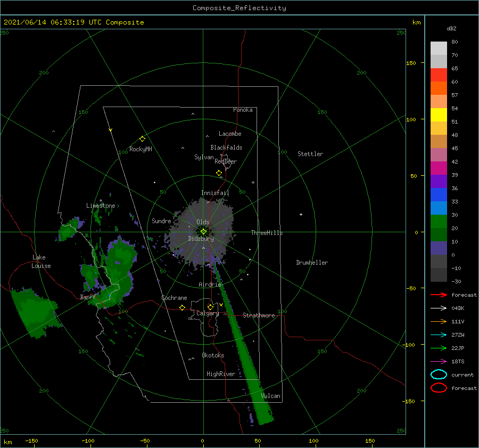Click the Vulcan label
Image resolution: width=479 pixels, height=448 pixels.
271,396
